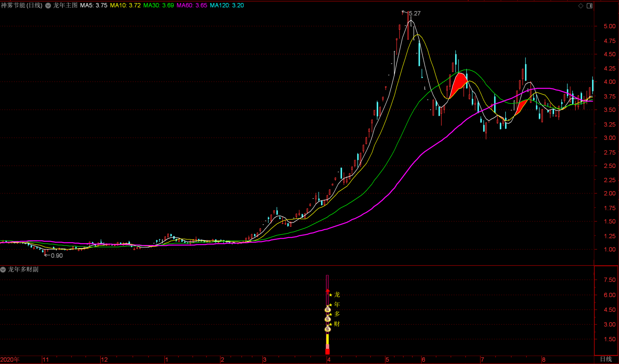Click month 7 on the time axis
Viewport: 619px width, 364px height.
[x=482, y=359]
